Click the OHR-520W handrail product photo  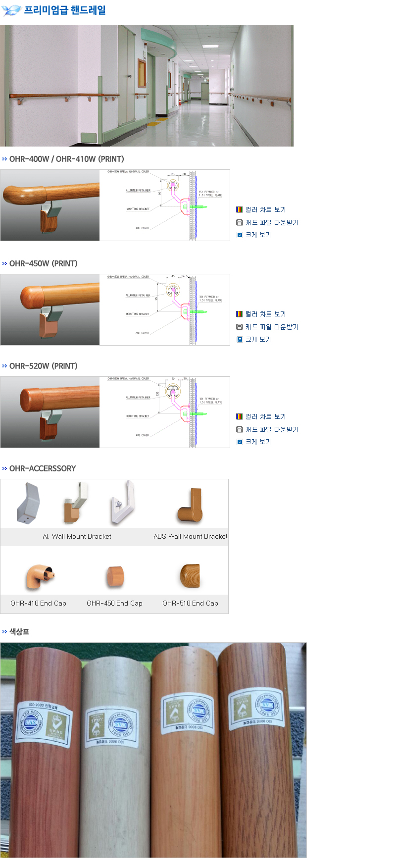[x=50, y=412]
